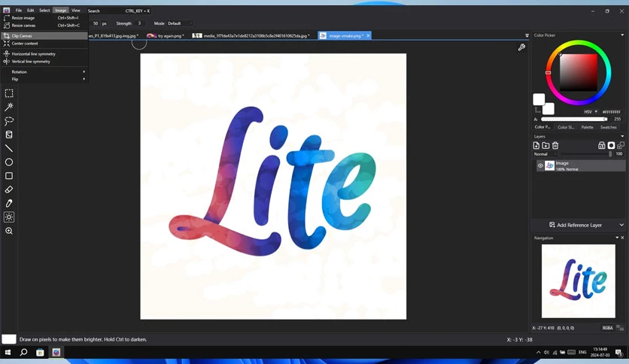
Task: Expand the Rotation submenu
Action: point(45,71)
